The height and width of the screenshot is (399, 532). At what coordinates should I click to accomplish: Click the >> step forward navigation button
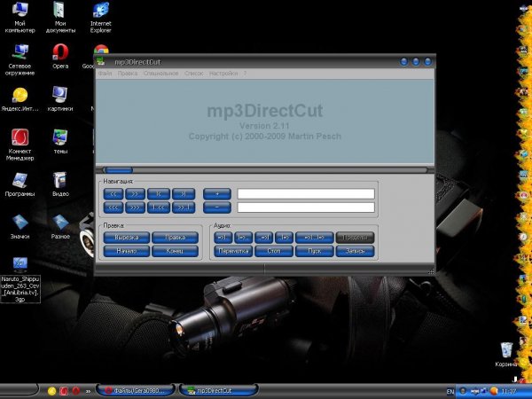coord(135,193)
